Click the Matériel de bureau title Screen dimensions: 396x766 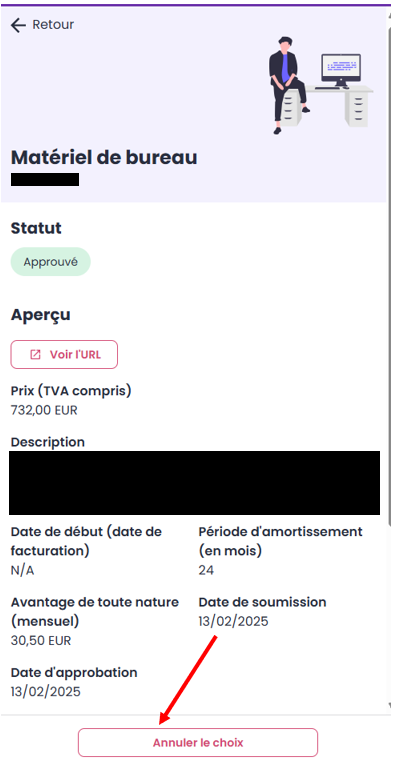tap(104, 157)
